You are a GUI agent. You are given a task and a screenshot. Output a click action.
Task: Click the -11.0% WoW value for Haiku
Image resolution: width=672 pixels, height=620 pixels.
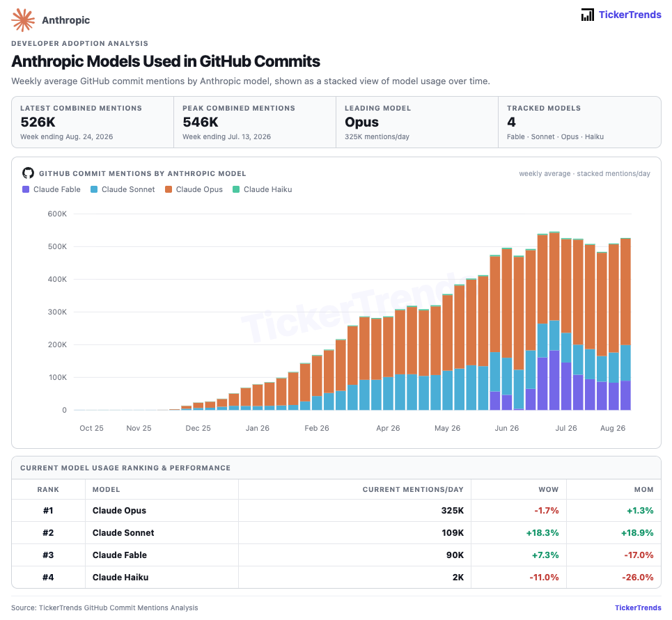544,577
